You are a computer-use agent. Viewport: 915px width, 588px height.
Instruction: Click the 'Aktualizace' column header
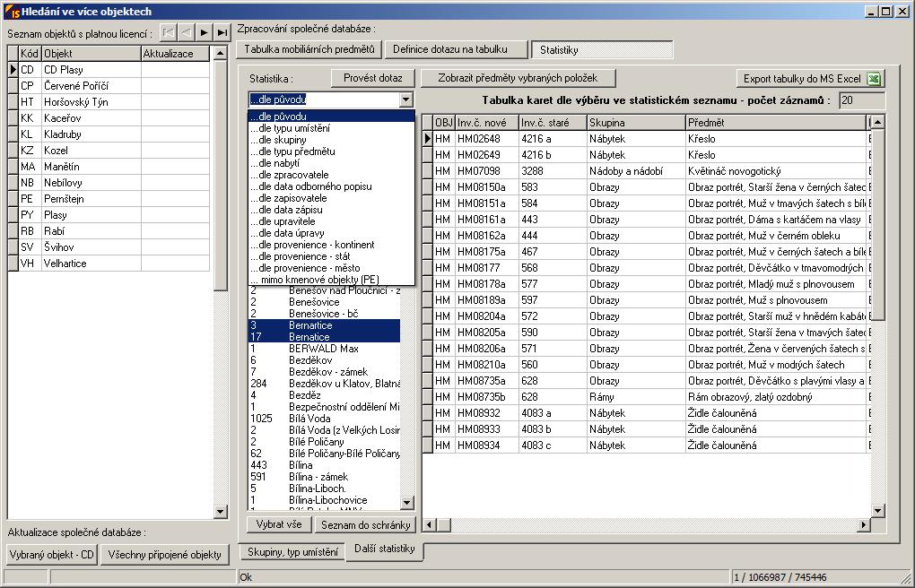[175, 54]
